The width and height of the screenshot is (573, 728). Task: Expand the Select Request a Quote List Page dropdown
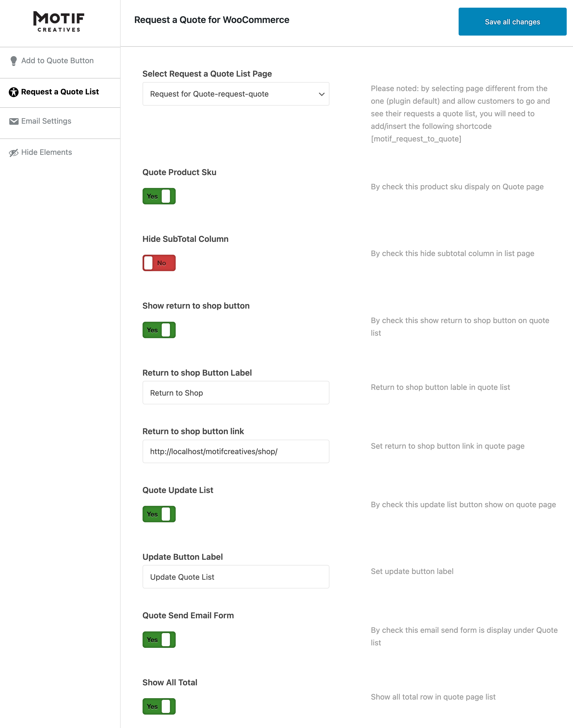pyautogui.click(x=236, y=93)
